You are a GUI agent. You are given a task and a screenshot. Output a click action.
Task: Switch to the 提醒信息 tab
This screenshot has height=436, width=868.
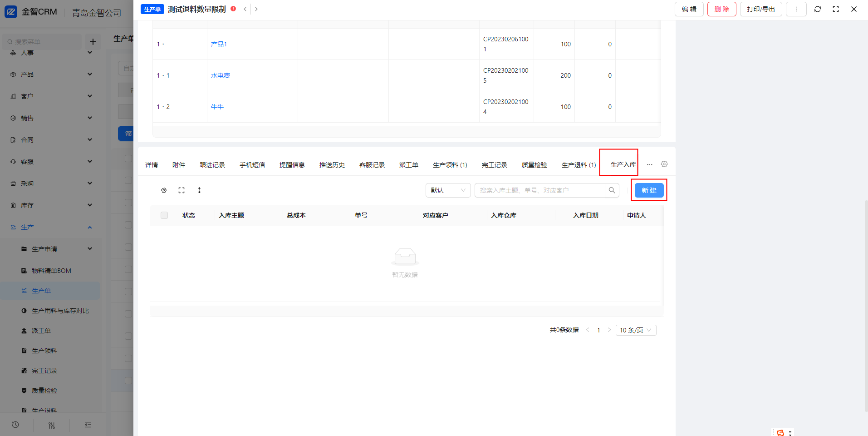click(292, 165)
